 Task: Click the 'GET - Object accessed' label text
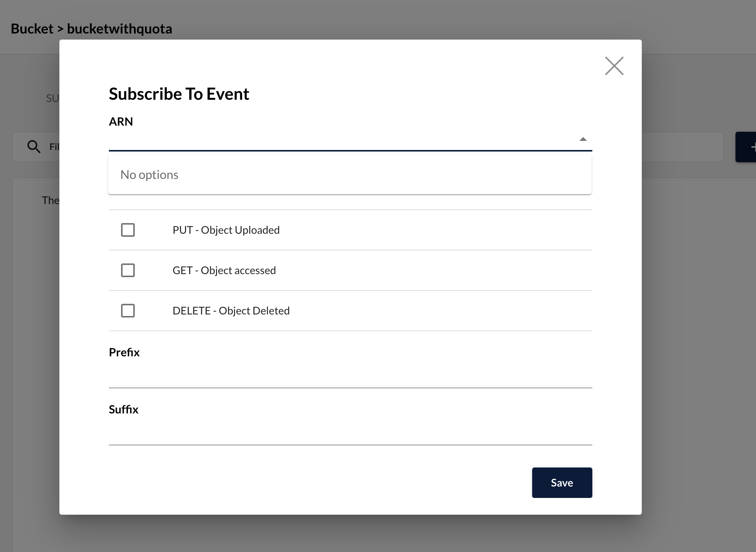pos(224,270)
